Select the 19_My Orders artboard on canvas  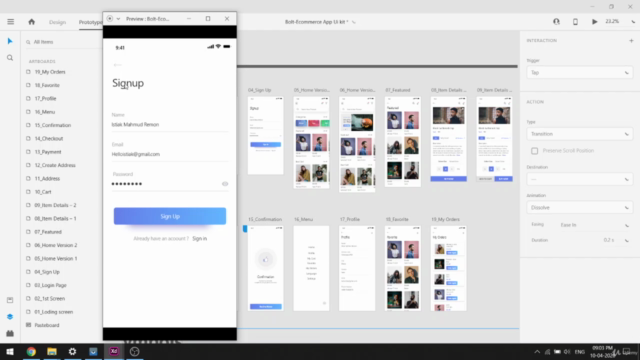(449, 268)
